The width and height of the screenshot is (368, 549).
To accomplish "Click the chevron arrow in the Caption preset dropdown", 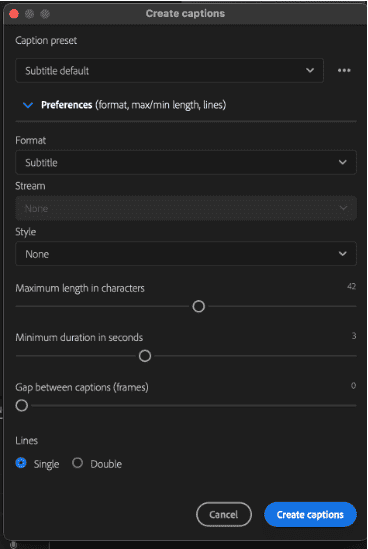I will [x=310, y=70].
